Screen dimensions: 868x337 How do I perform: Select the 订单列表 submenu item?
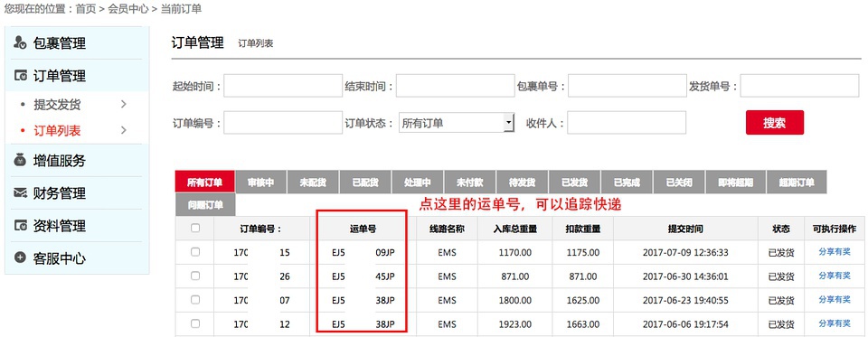coord(57,131)
